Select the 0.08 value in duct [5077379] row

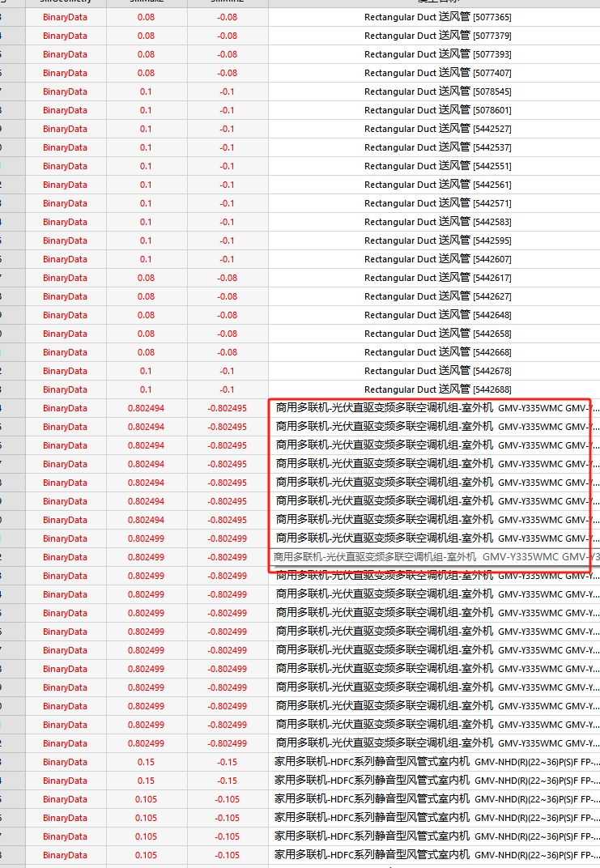146,36
